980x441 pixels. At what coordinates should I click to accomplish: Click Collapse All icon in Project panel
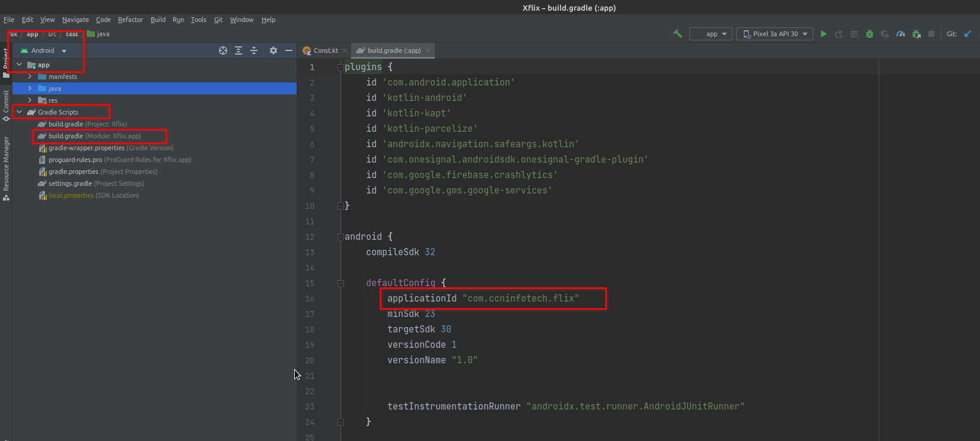pos(254,50)
